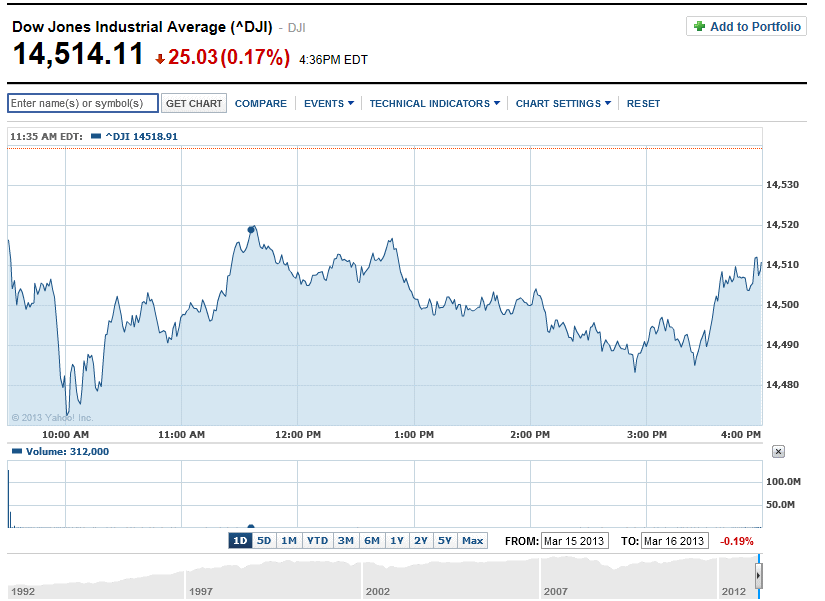Click the FROM date field
825x601 pixels.
[574, 541]
